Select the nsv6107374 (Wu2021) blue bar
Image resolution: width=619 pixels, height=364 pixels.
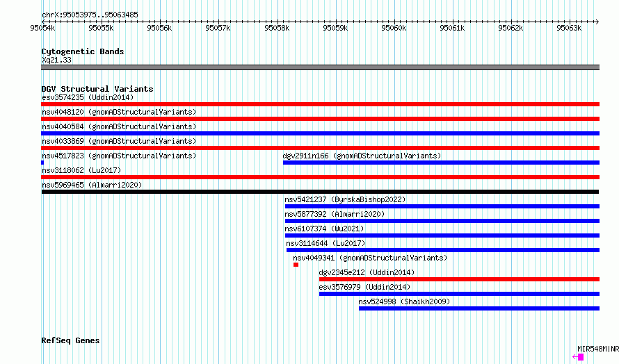(x=442, y=235)
